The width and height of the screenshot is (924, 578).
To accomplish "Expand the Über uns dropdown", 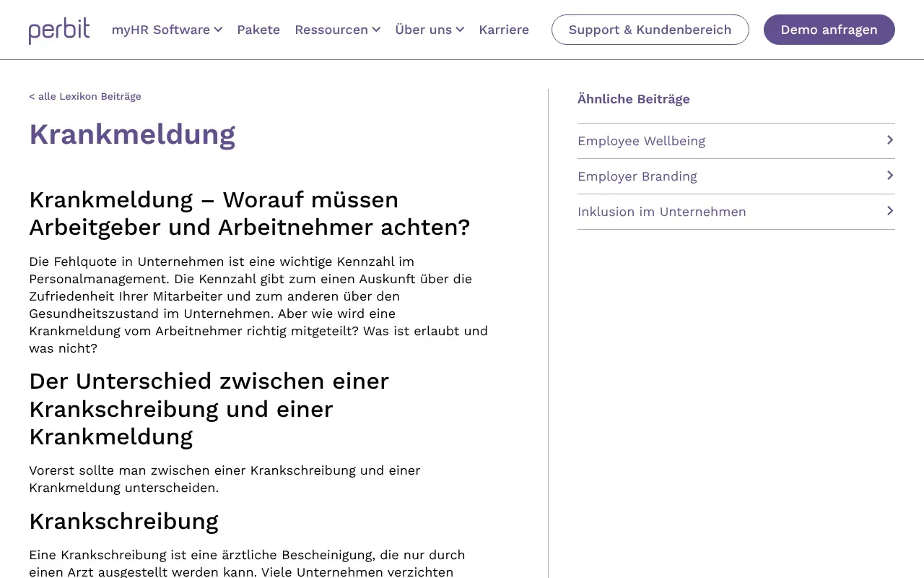I will pos(423,30).
